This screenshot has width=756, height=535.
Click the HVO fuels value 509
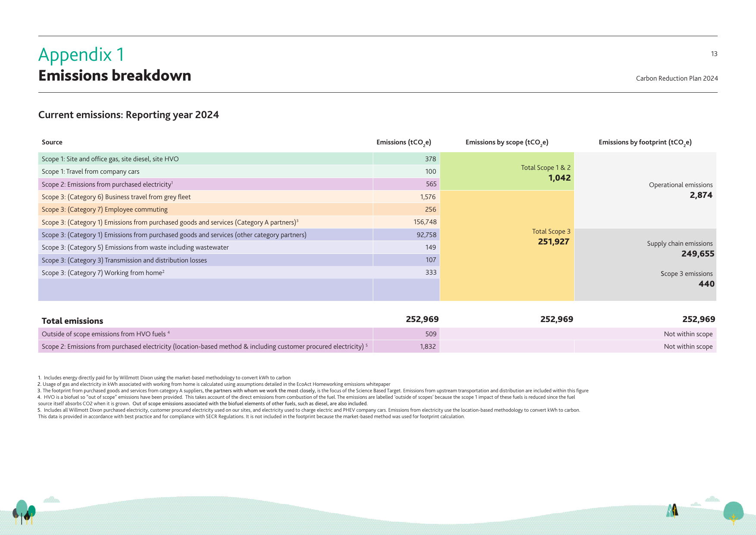pyautogui.click(x=431, y=334)
